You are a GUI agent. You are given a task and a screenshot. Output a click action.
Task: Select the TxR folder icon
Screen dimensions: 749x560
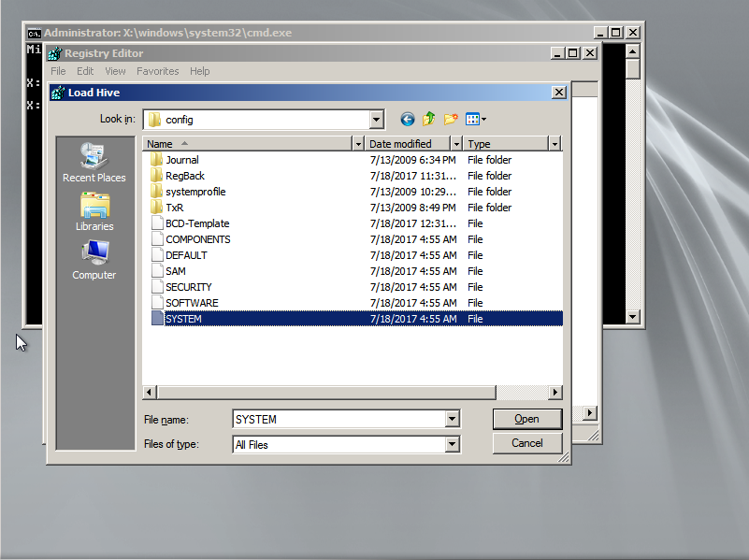click(156, 208)
